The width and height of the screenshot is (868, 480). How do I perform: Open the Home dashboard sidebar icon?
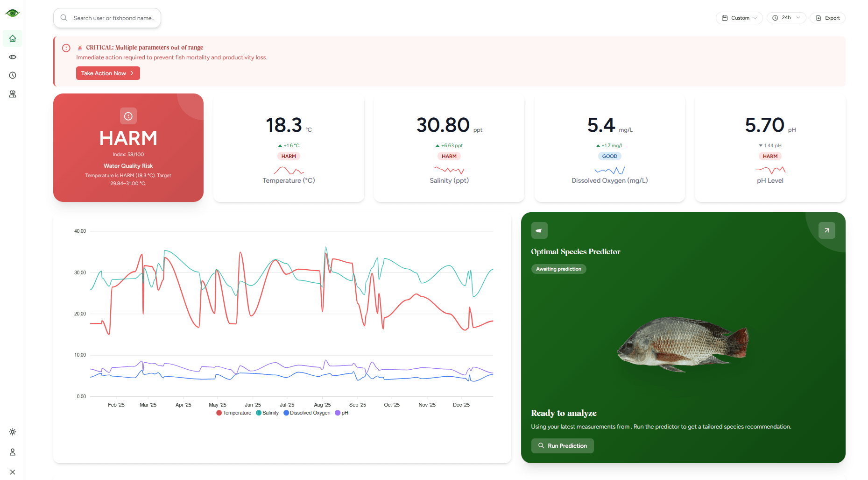coord(13,38)
